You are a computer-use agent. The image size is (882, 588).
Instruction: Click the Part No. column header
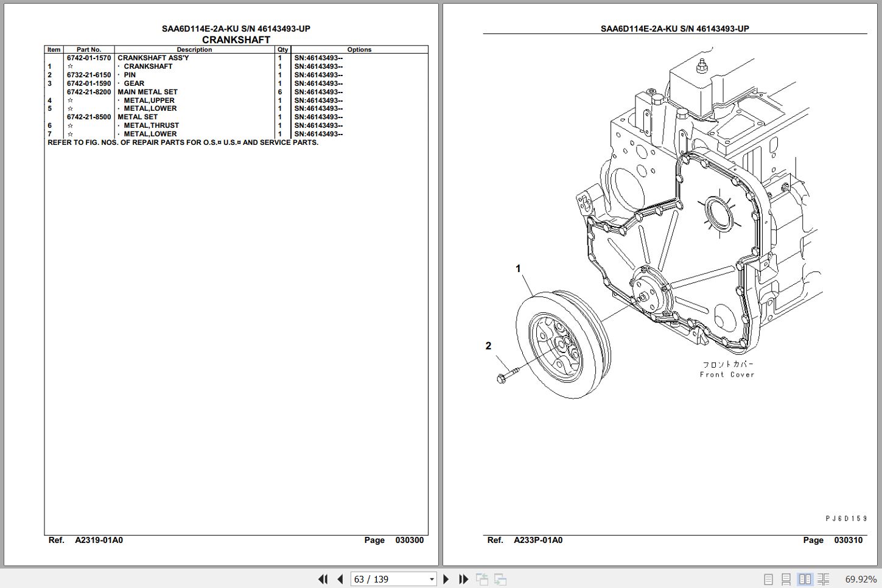[x=89, y=50]
